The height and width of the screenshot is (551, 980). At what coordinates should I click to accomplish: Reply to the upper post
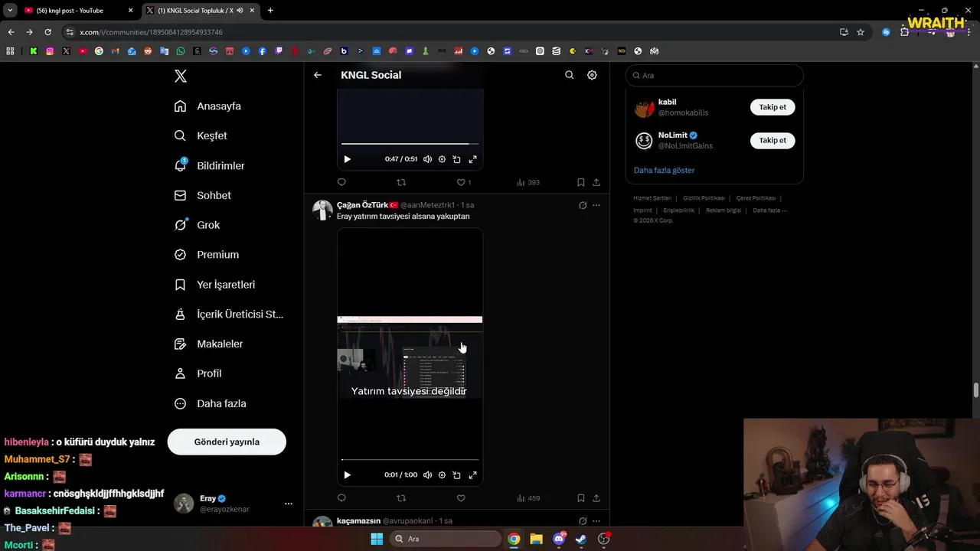(341, 182)
